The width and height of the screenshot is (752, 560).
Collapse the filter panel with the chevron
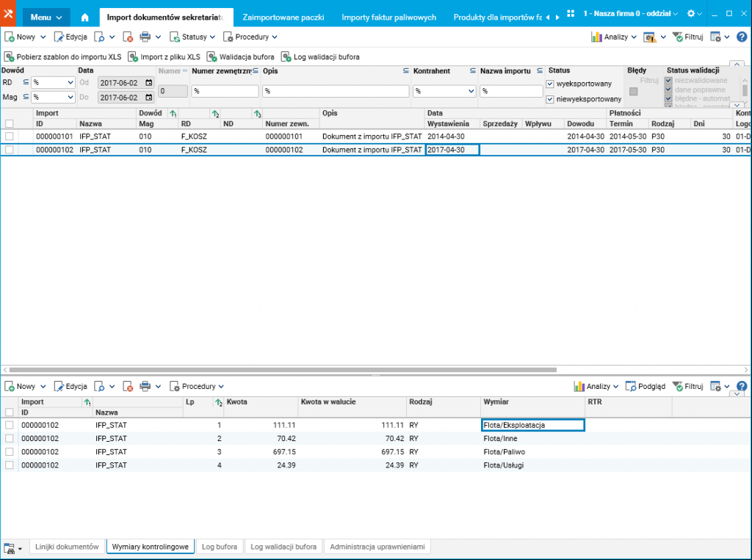coord(737,63)
